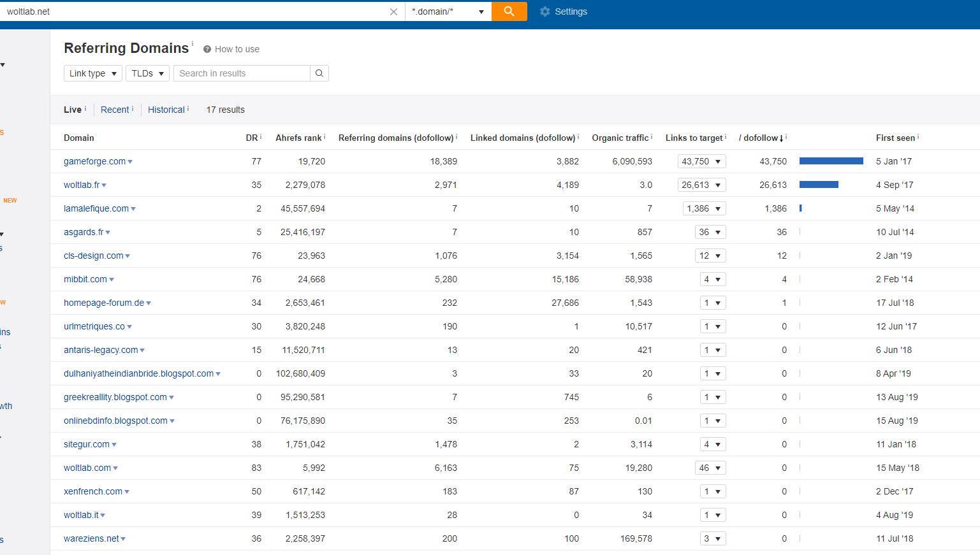Viewport: 980px width, 555px height.
Task: Open the mibbit.com domain link
Action: pyautogui.click(x=85, y=279)
